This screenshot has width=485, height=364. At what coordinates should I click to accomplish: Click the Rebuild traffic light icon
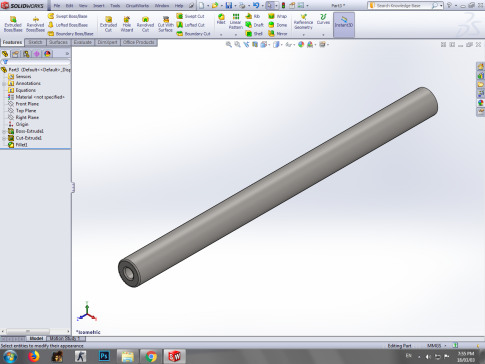pyautogui.click(x=283, y=5)
